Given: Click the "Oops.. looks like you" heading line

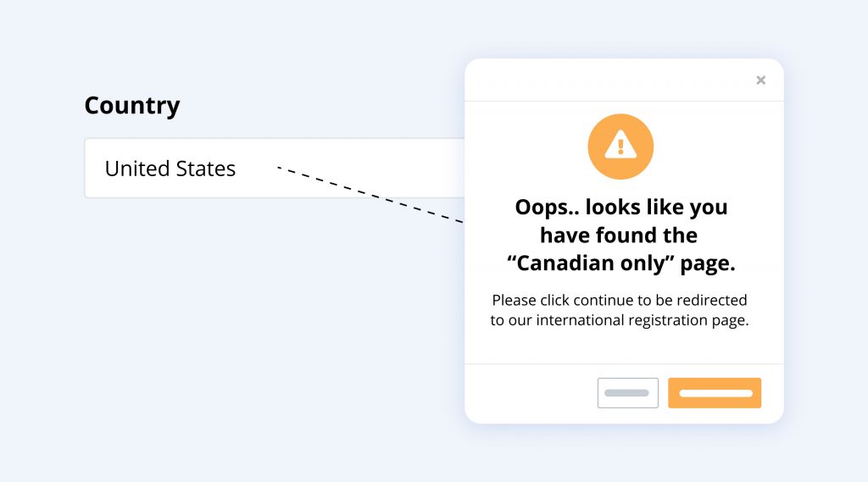Looking at the screenshot, I should pos(620,207).
